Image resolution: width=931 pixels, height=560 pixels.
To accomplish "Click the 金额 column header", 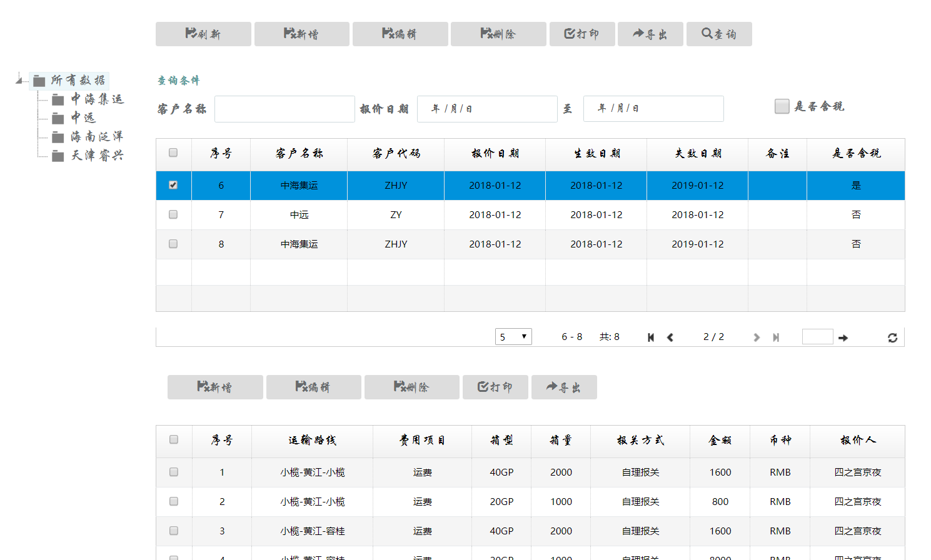I will click(x=720, y=441).
